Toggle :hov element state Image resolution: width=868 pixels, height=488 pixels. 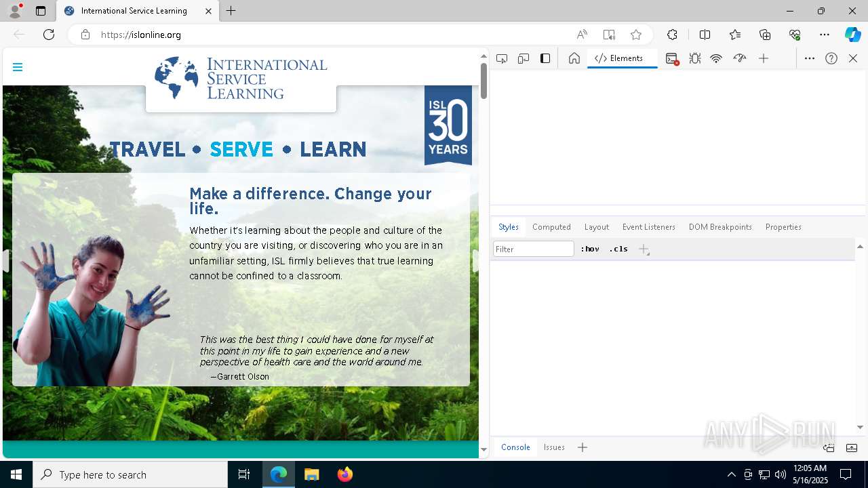590,249
